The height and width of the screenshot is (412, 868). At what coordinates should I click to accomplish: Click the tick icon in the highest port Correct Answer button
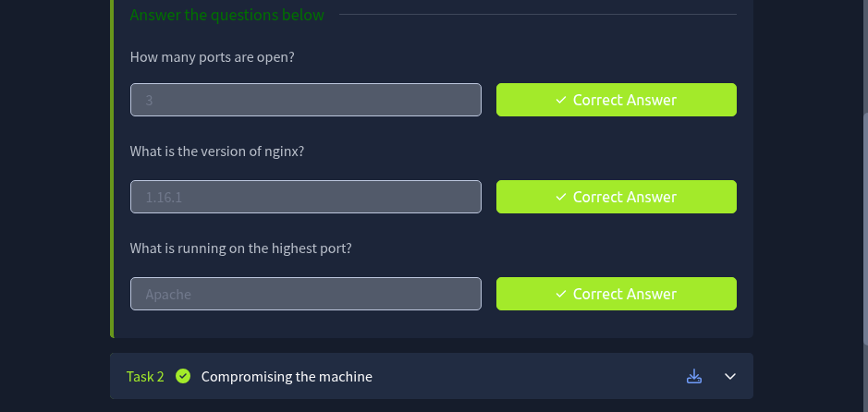tap(561, 294)
